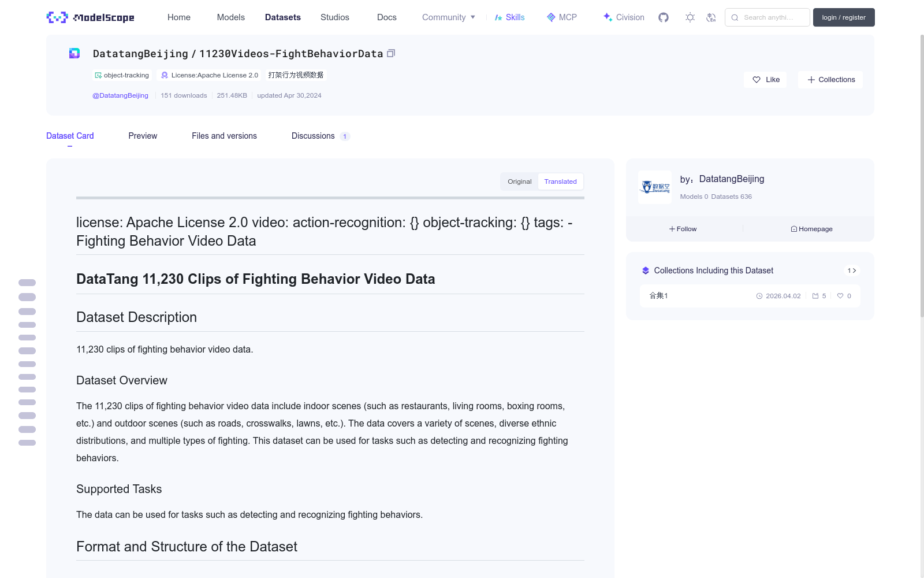Click the heart icon in 合集1 row
This screenshot has height=578, width=924.
[x=840, y=296]
